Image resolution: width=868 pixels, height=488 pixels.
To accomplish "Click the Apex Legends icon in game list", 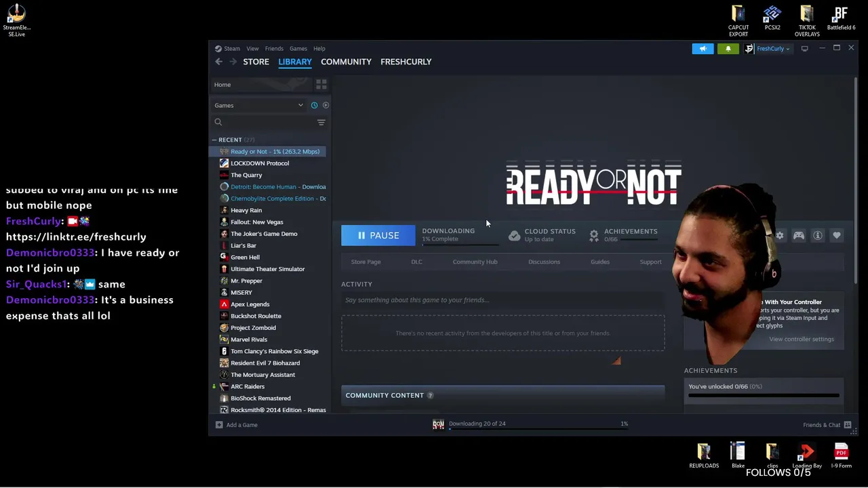I will click(224, 304).
